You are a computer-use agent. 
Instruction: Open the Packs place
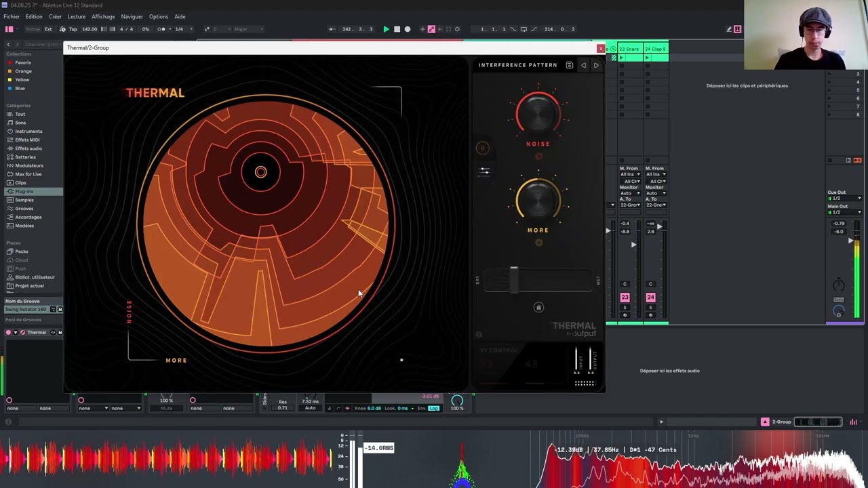[x=22, y=251]
